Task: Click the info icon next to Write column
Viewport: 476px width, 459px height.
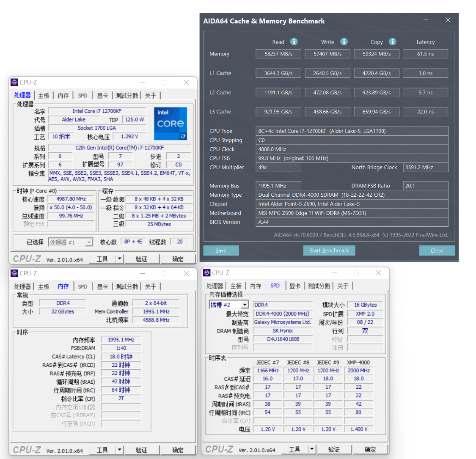Action: [x=344, y=42]
